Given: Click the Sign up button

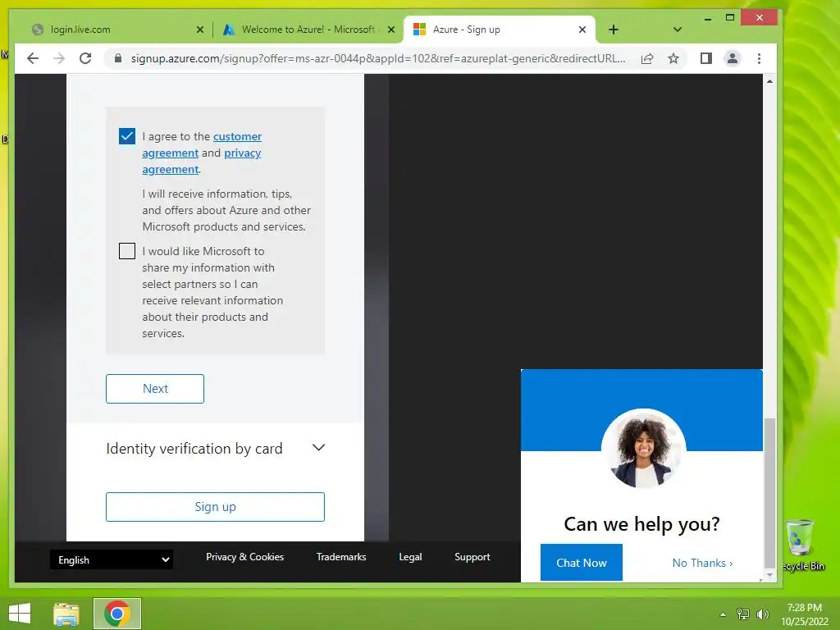Looking at the screenshot, I should click(216, 506).
